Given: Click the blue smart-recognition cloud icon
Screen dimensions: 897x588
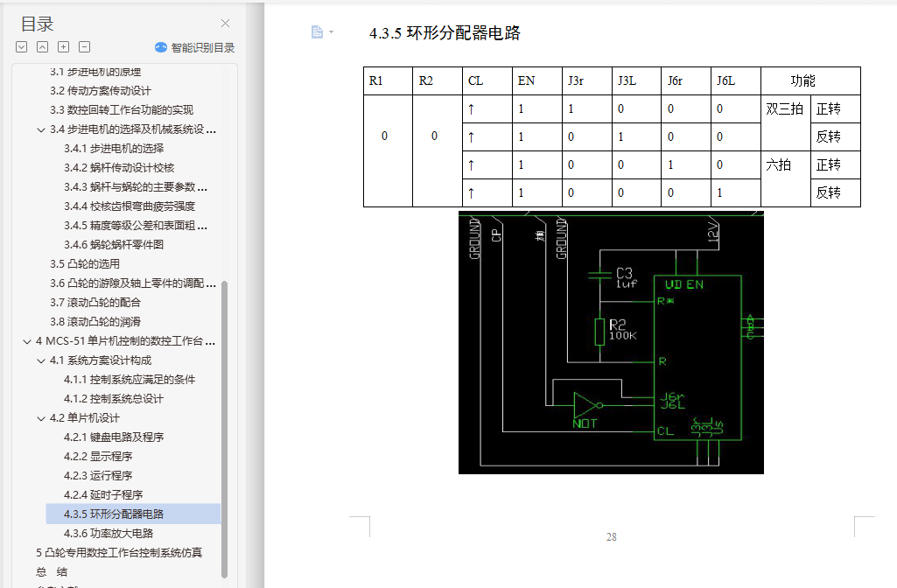Looking at the screenshot, I should pos(161,47).
